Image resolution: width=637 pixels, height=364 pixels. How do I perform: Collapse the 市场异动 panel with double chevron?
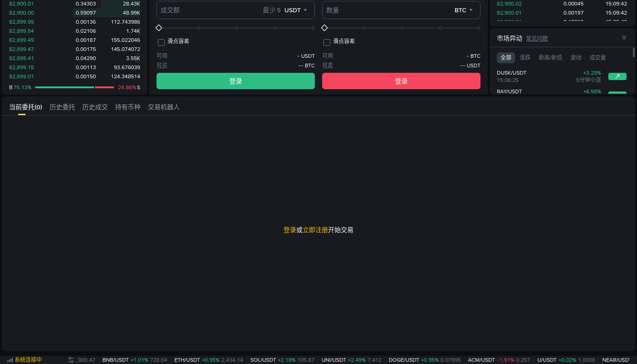click(624, 37)
